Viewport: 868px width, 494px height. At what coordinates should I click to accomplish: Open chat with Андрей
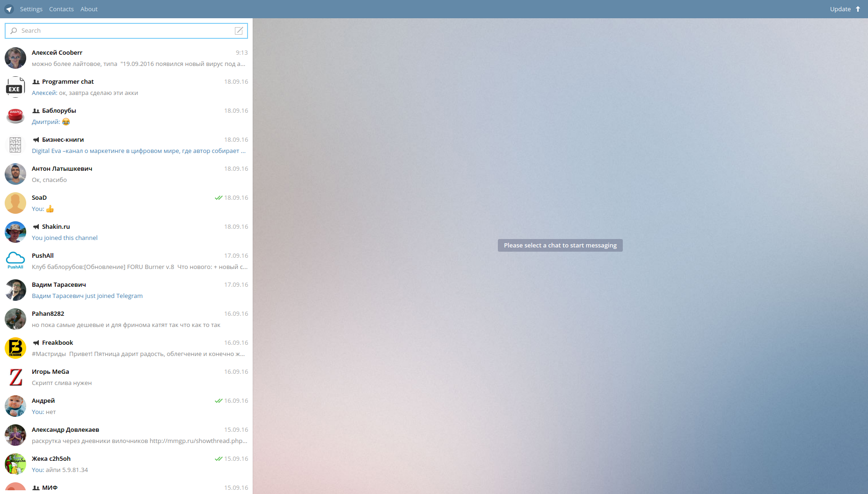tap(126, 406)
